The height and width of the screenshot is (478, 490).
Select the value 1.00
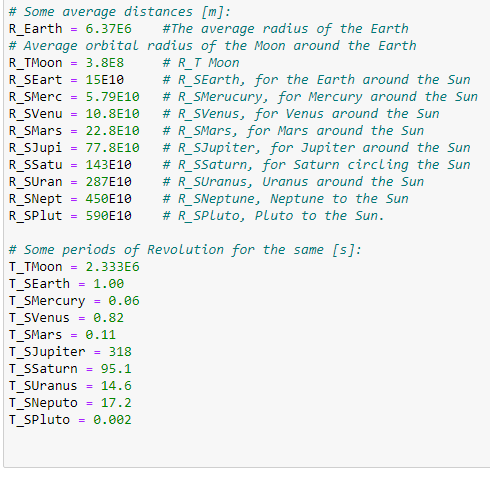point(109,284)
